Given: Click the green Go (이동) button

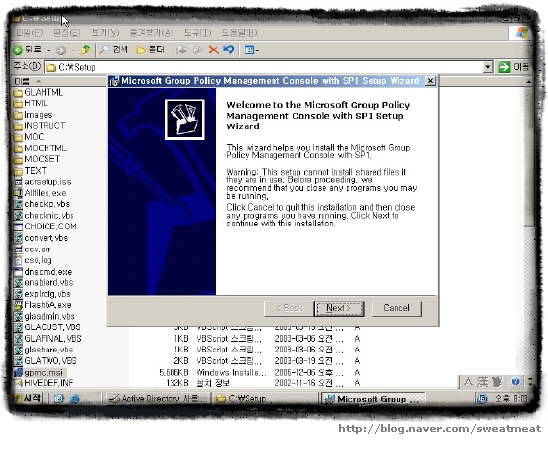Looking at the screenshot, I should click(x=513, y=67).
